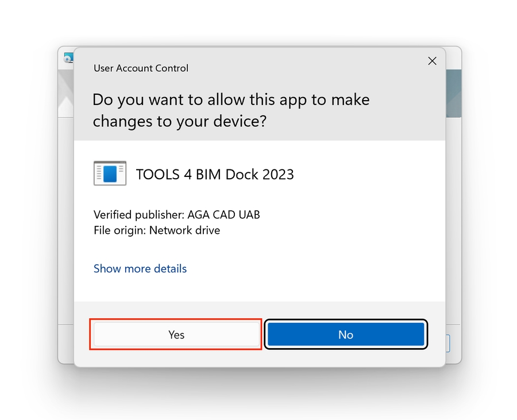Screen dimensions: 517x420
Task: Click the Verified publisher AGA CAD UAB line
Action: click(176, 215)
